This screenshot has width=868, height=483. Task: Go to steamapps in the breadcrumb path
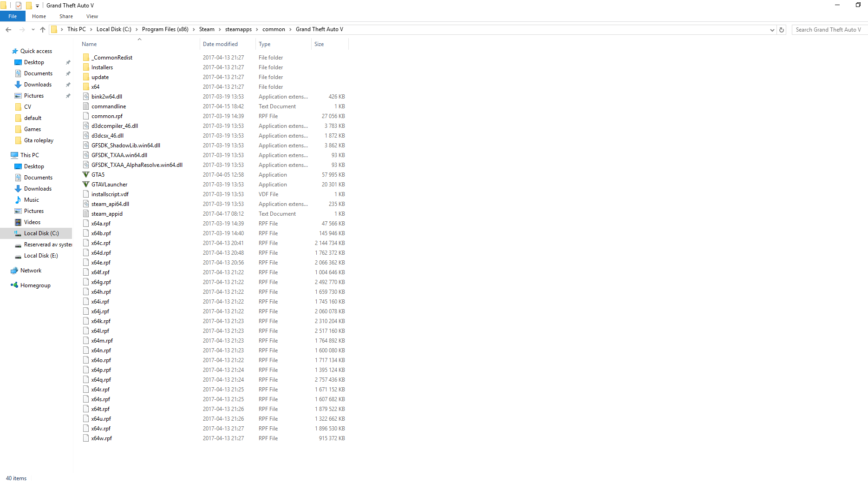(238, 29)
